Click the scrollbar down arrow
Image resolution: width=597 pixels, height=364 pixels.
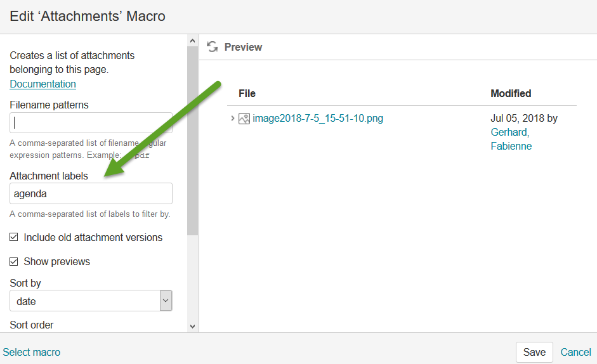point(193,326)
